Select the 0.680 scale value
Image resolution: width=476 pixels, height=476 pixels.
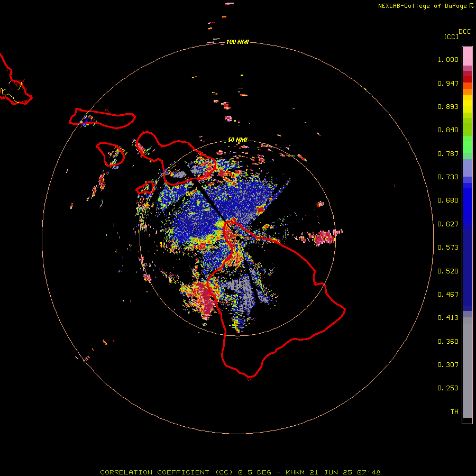(x=448, y=200)
